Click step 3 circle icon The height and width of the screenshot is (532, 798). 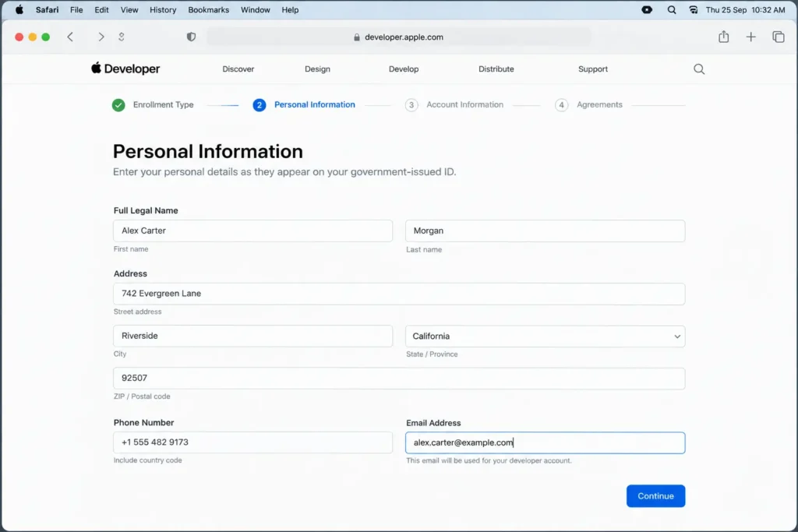pyautogui.click(x=411, y=105)
